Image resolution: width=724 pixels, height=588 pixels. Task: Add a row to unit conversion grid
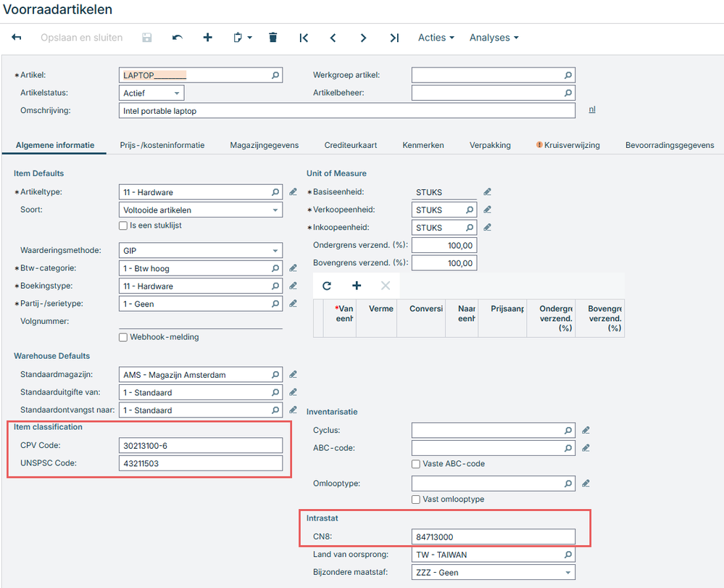pos(357,286)
